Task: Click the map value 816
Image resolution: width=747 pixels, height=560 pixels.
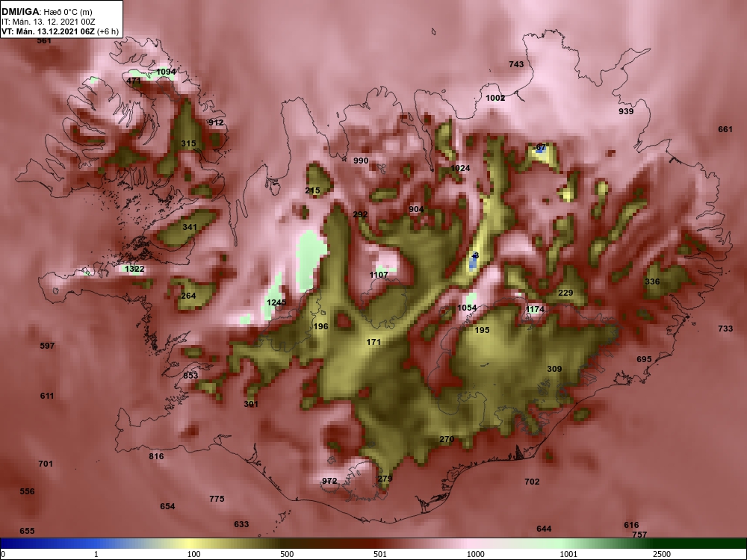Action: 156,456
